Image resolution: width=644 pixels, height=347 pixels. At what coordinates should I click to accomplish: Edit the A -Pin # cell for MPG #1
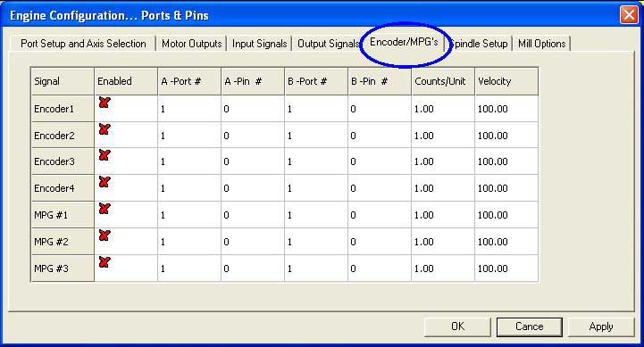253,215
